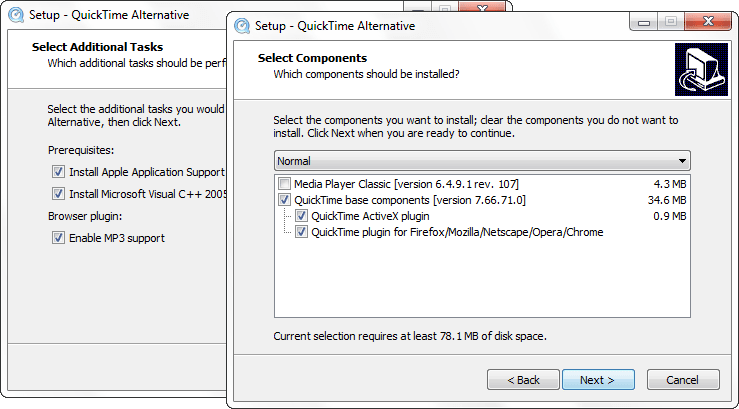This screenshot has width=739, height=409.
Task: Go to the next setup step
Action: point(598,380)
